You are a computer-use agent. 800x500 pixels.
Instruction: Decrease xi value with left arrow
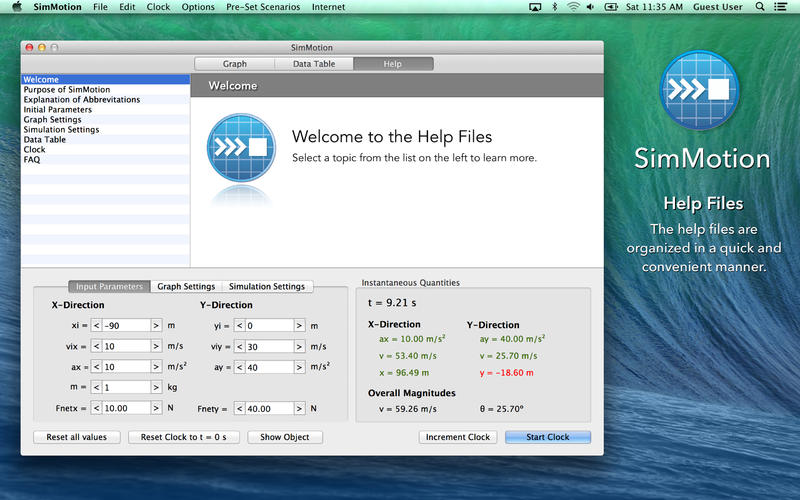96,326
